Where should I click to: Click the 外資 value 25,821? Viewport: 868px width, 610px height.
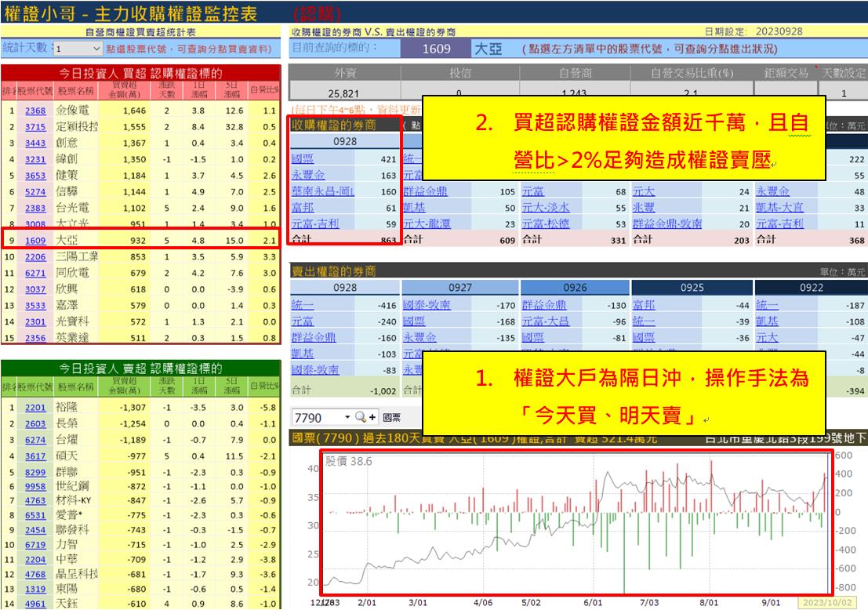pos(343,93)
